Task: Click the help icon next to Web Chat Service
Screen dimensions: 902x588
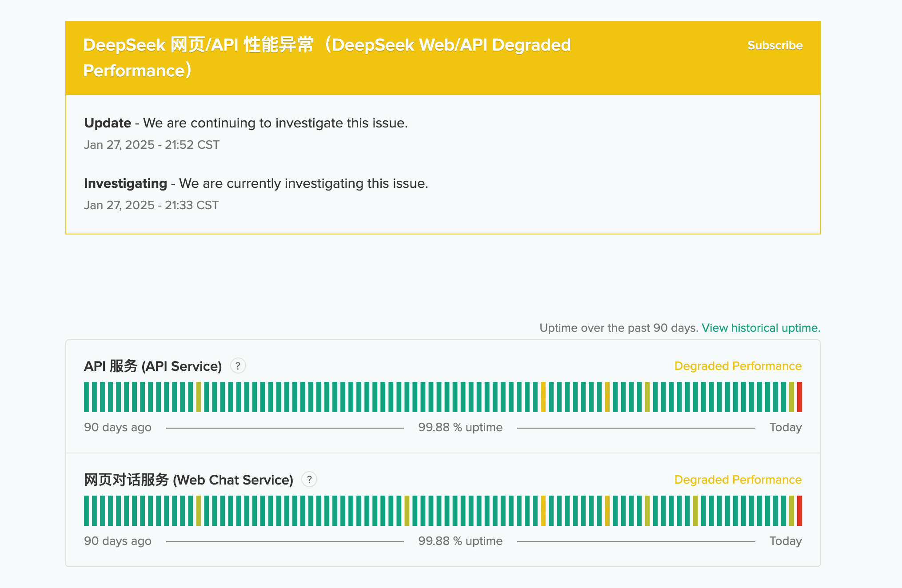Action: coord(309,480)
